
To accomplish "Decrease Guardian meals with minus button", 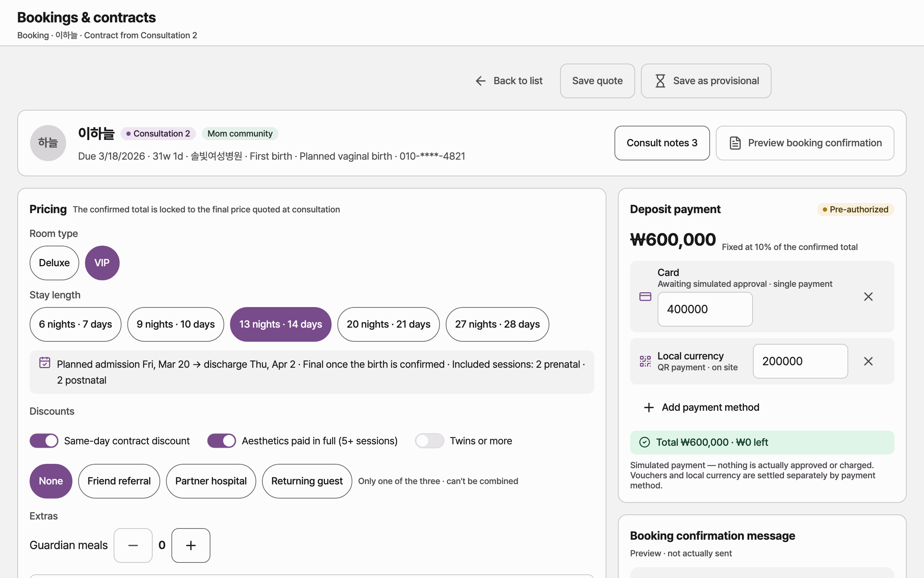I will pyautogui.click(x=133, y=545).
